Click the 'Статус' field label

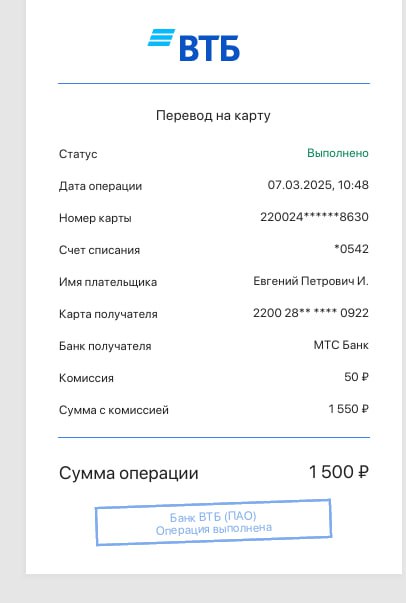(x=78, y=154)
